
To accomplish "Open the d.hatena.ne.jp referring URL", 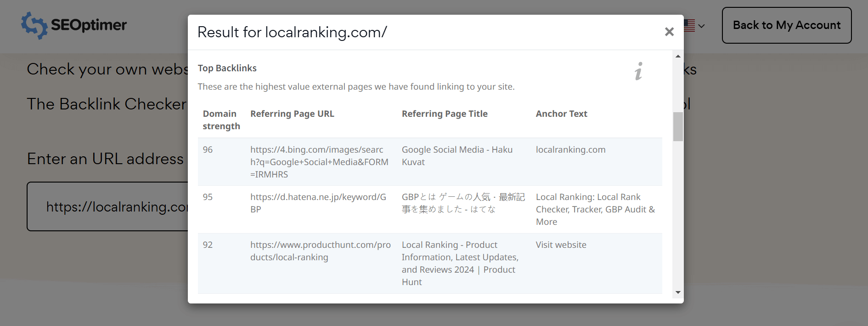I will [x=318, y=203].
